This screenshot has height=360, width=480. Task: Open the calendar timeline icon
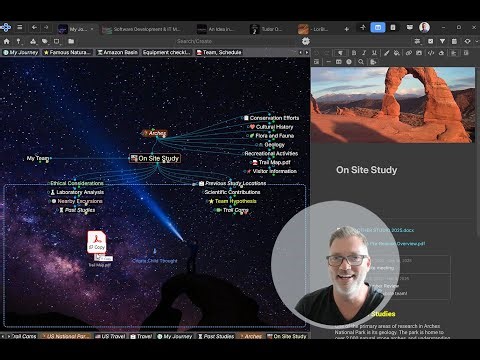(x=454, y=41)
